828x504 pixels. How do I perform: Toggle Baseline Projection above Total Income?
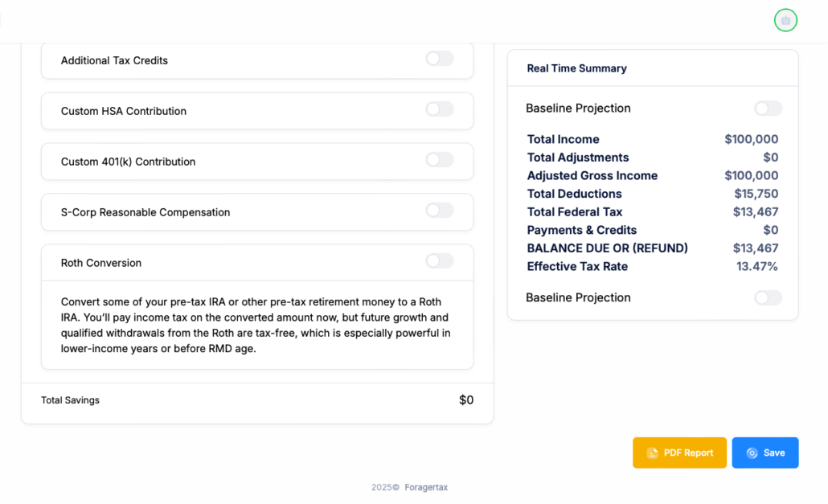click(x=768, y=109)
